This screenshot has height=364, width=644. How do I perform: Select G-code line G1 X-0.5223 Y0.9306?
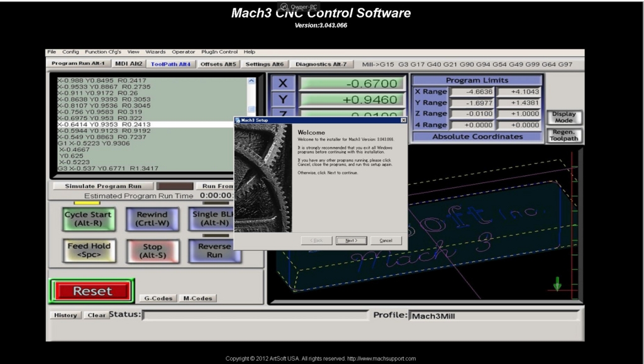(x=94, y=143)
